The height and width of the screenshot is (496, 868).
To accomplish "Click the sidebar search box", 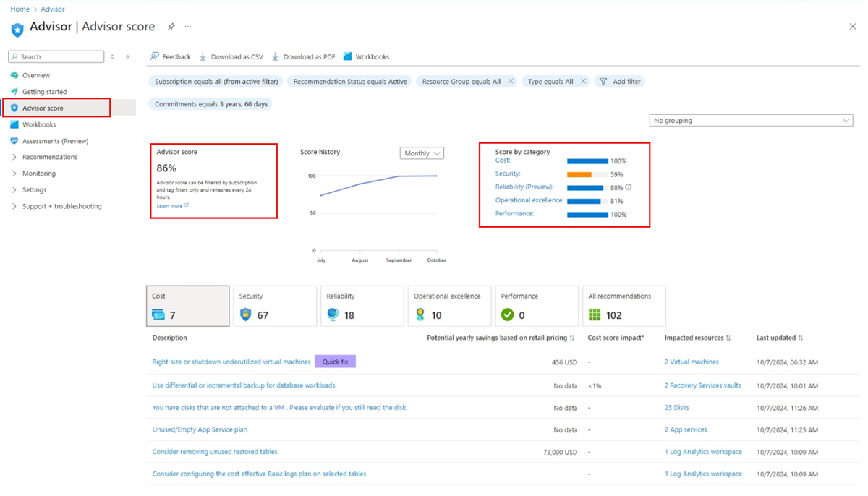I will [x=56, y=56].
